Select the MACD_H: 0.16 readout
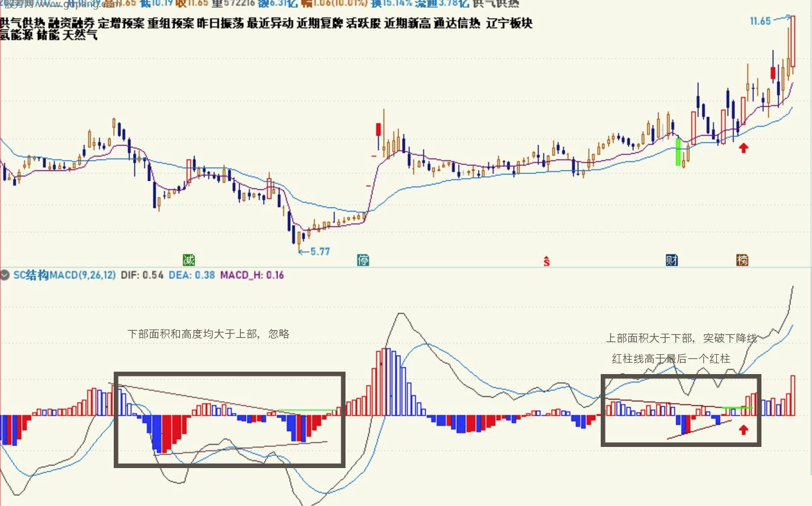Image resolution: width=812 pixels, height=506 pixels. pyautogui.click(x=252, y=275)
